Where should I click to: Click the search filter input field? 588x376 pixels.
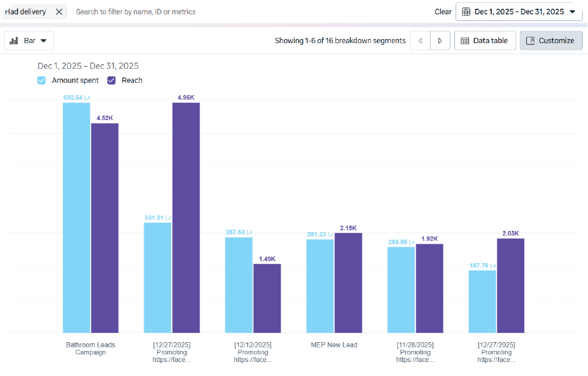coord(233,12)
